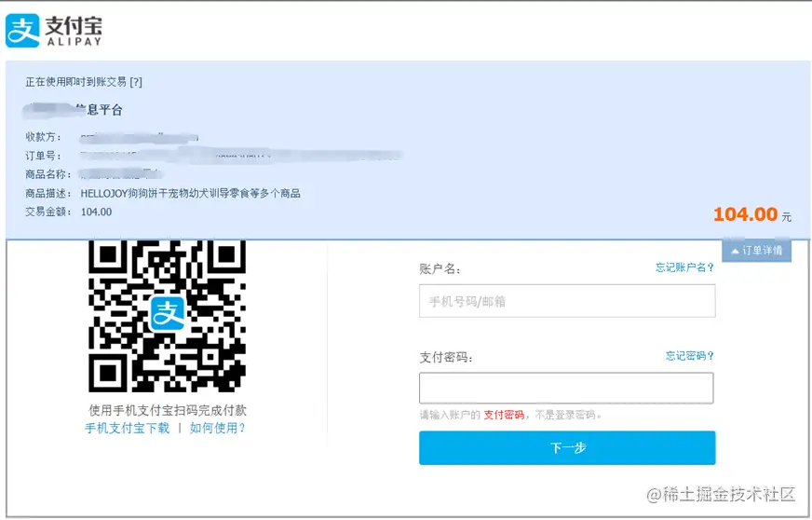Select the 交易金额: 104.00 line

tap(68, 212)
